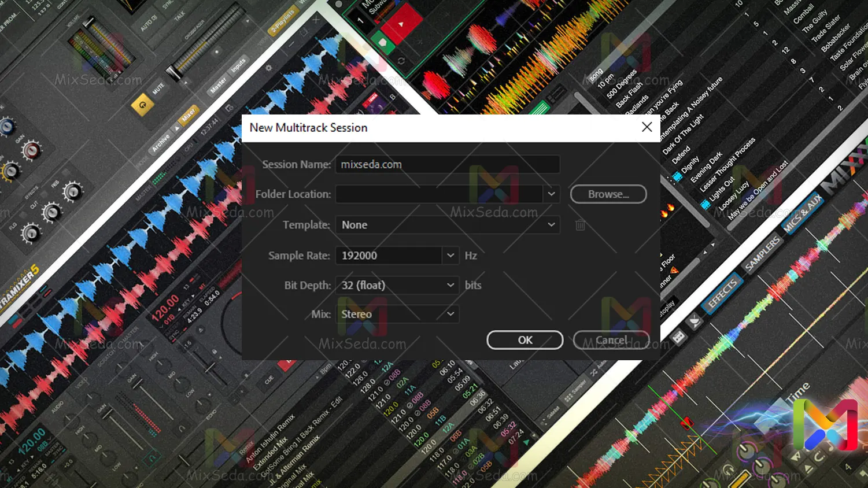This screenshot has height=488, width=868.
Task: Toggle the MUTE button
Action: tap(158, 88)
